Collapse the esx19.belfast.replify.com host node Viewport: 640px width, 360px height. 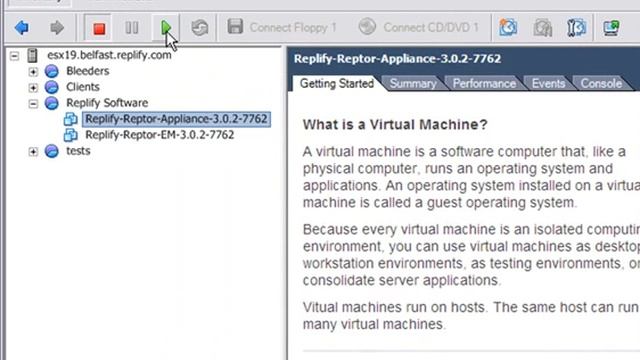pos(15,56)
